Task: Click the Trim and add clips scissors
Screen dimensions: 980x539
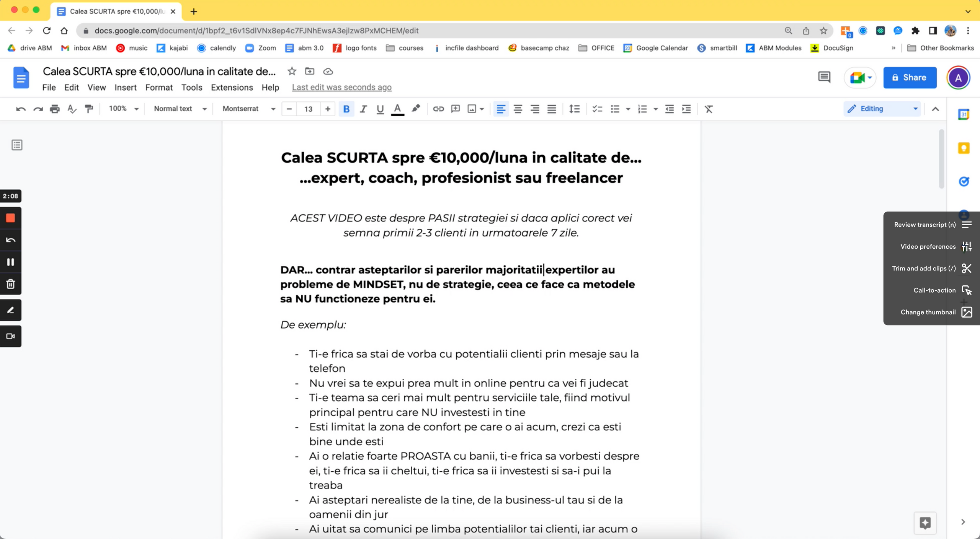Action: point(966,268)
